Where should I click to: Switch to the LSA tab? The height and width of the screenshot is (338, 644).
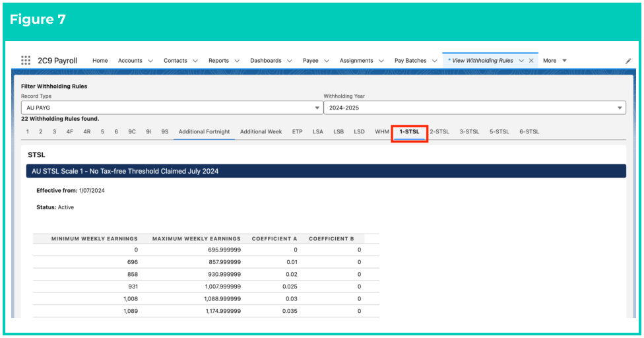[x=318, y=132]
